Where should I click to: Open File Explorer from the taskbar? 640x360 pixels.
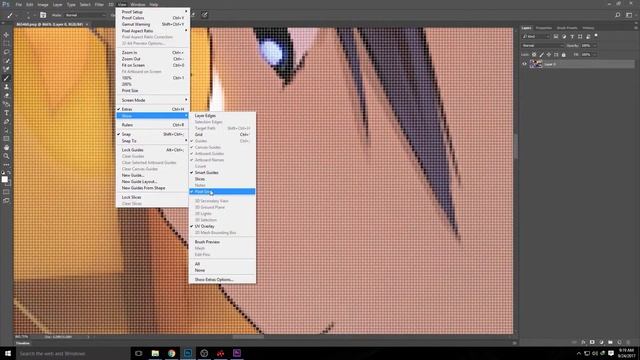point(155,353)
